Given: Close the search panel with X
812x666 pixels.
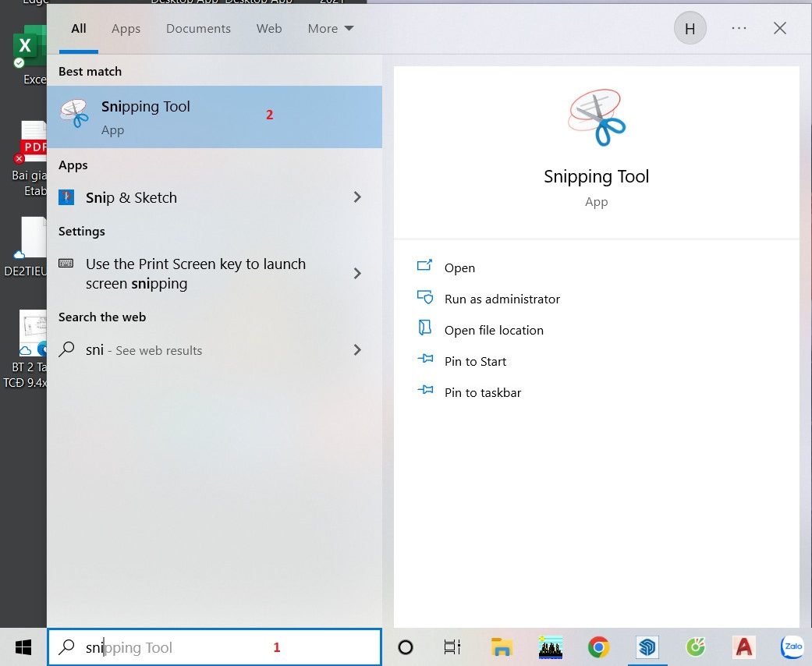Looking at the screenshot, I should 780,29.
